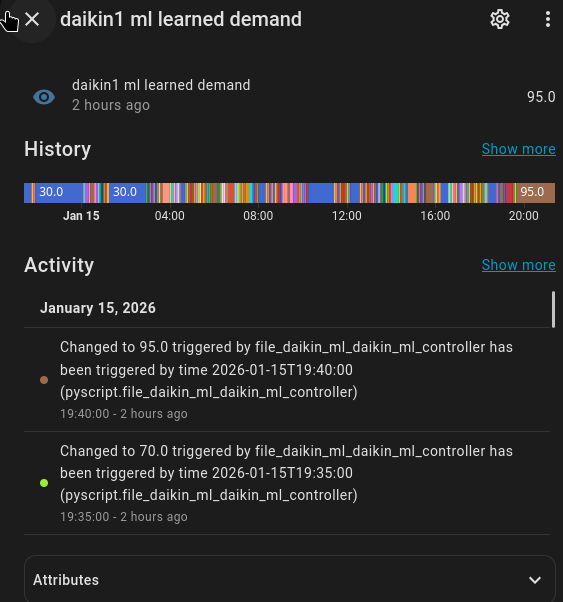Click the eye icon beside the entity name

[x=44, y=97]
